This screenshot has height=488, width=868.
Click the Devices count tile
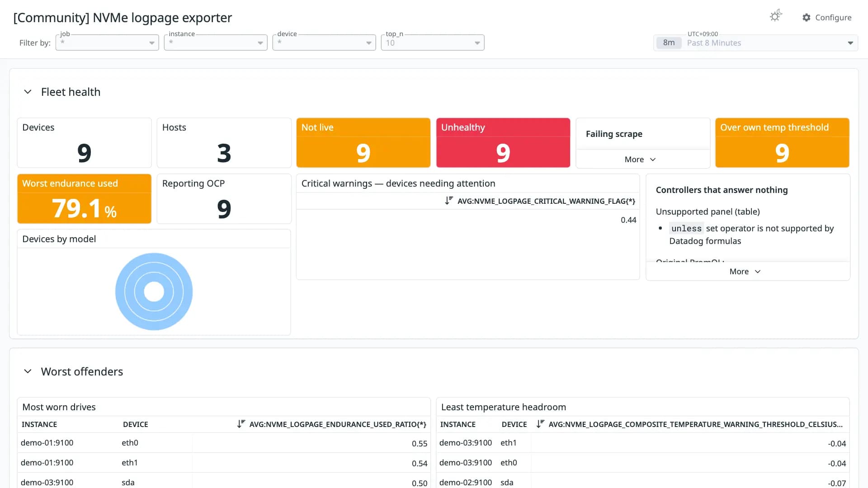click(84, 143)
